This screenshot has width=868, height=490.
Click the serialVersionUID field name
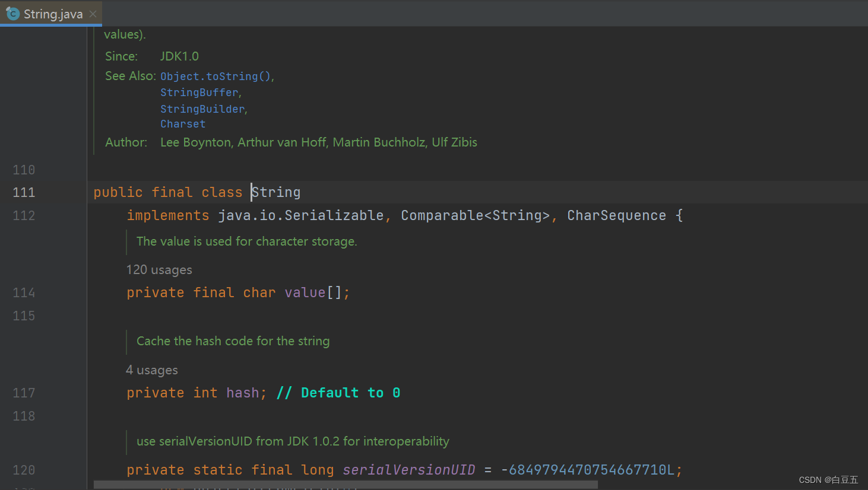click(409, 470)
